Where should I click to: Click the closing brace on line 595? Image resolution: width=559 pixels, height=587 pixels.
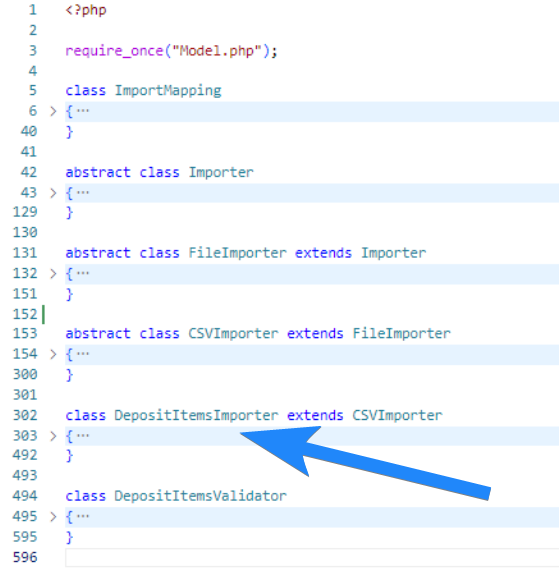tap(69, 538)
